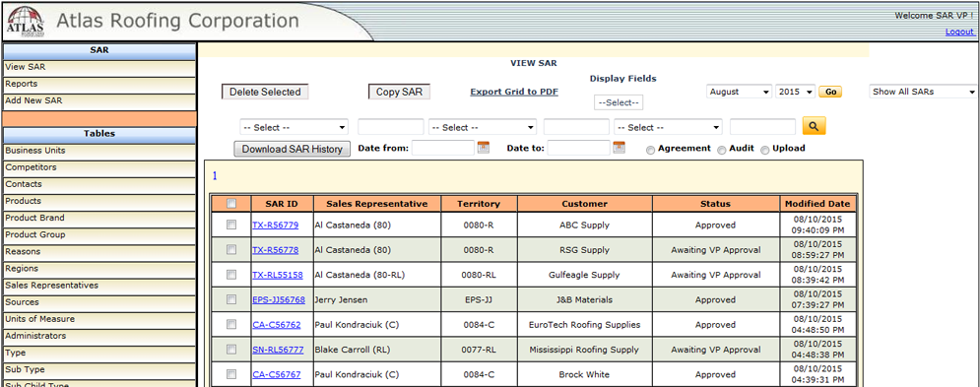980x387 pixels.
Task: Check the box for TX-RL55158
Action: tap(231, 275)
